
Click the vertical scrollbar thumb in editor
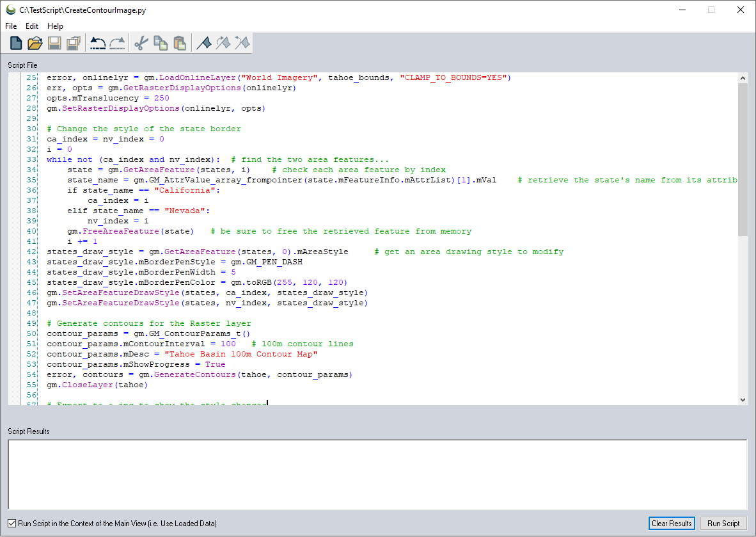click(743, 159)
